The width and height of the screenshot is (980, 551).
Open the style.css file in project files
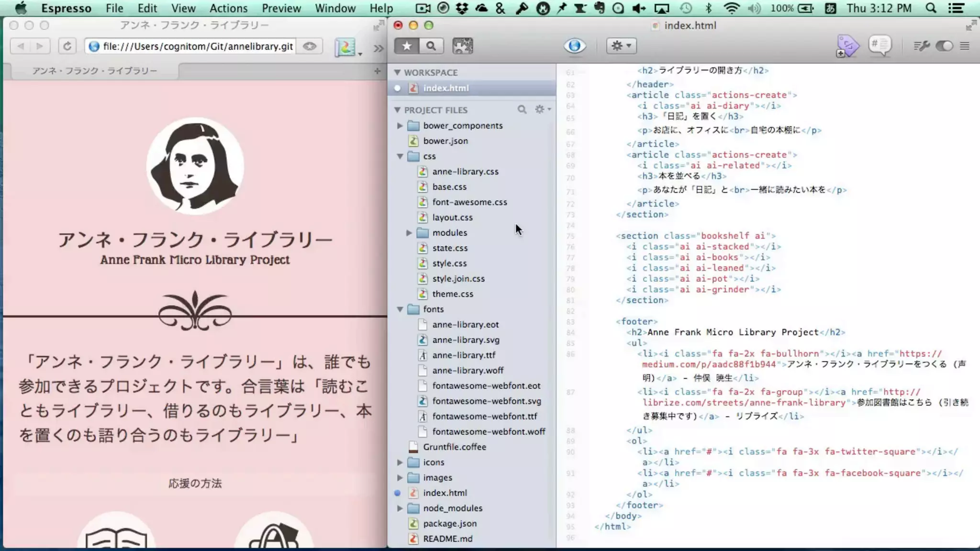tap(449, 263)
